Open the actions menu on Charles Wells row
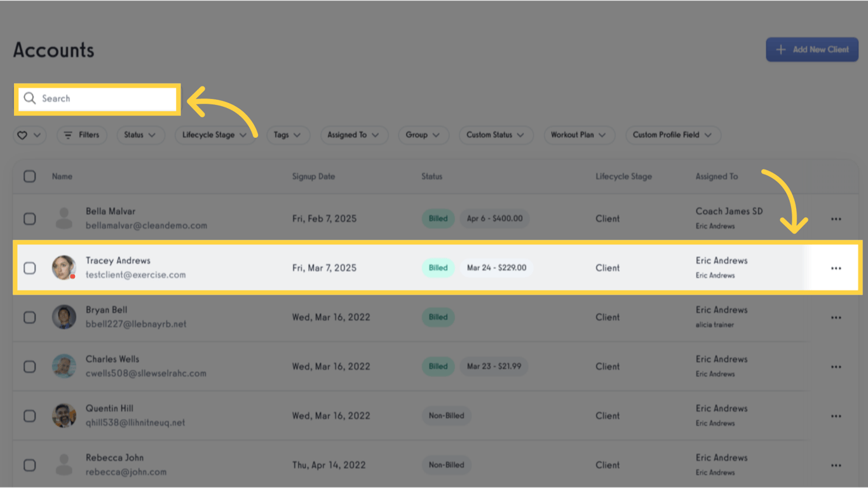The height and width of the screenshot is (488, 868). (836, 366)
